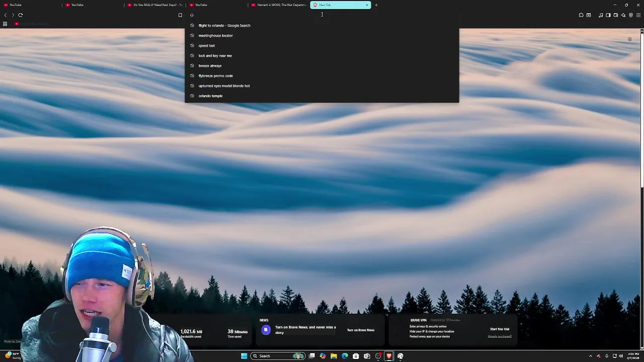Open a new tab with the plus button

coord(376,5)
